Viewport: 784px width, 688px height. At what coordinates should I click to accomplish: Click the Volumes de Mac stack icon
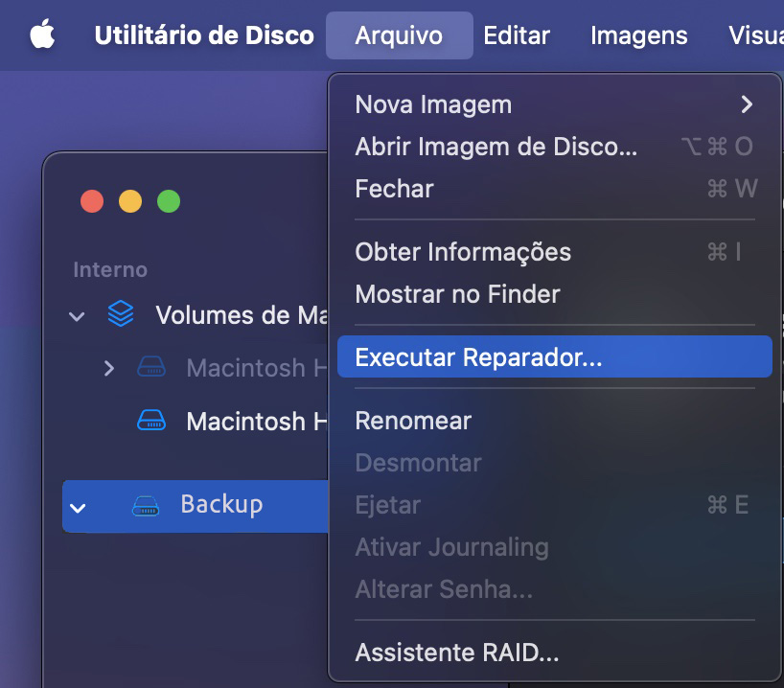tap(121, 314)
